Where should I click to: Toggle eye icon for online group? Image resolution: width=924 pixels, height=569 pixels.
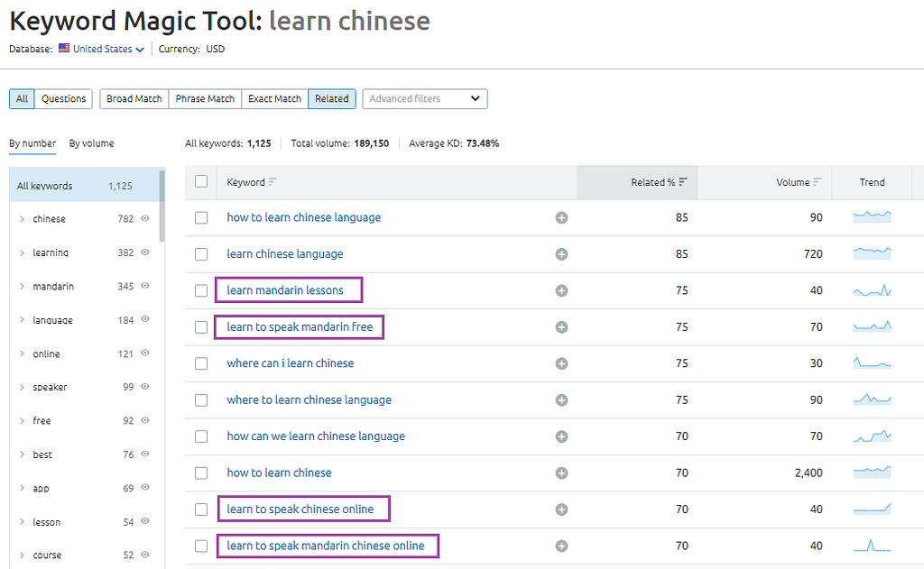[x=145, y=353]
